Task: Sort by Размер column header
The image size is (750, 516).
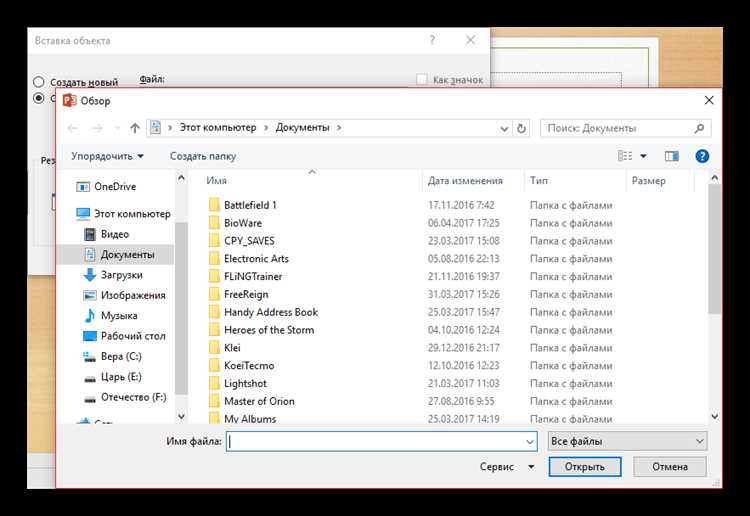Action: (x=648, y=180)
